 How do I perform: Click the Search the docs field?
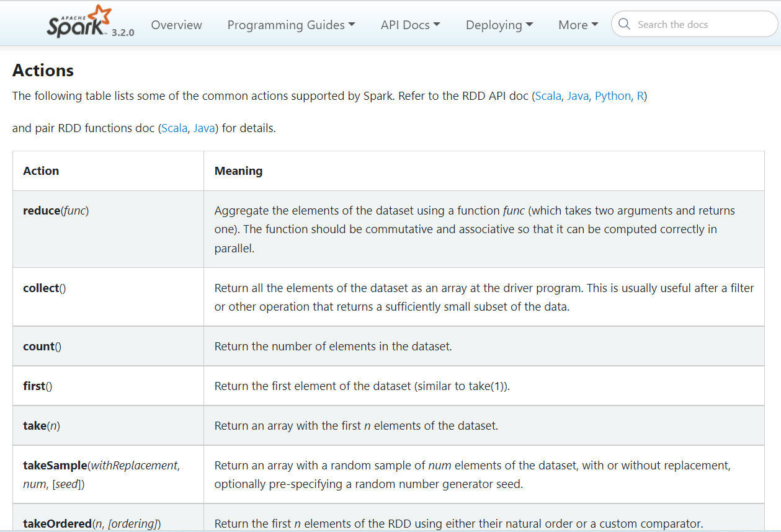coord(701,25)
